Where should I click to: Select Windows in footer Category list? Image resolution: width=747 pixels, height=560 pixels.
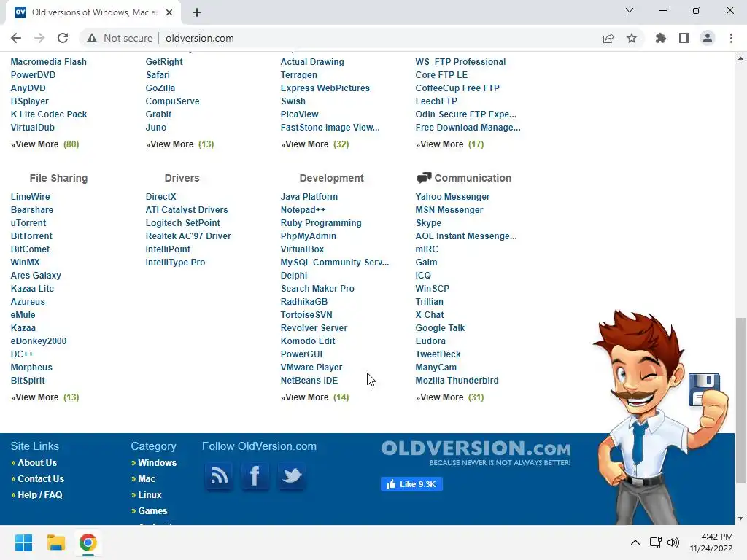[x=158, y=463]
